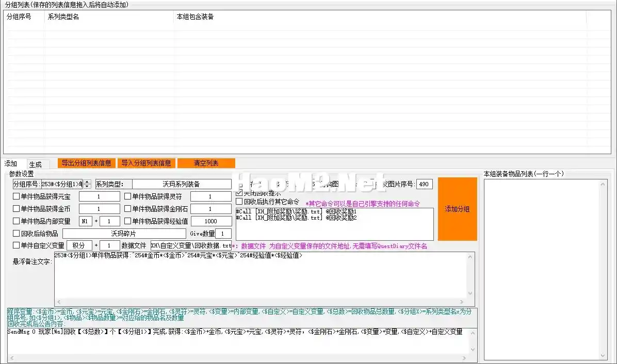Click 悬浮备注 text area scroll left arrow
Screen dimensions: 617x364
coord(59,302)
